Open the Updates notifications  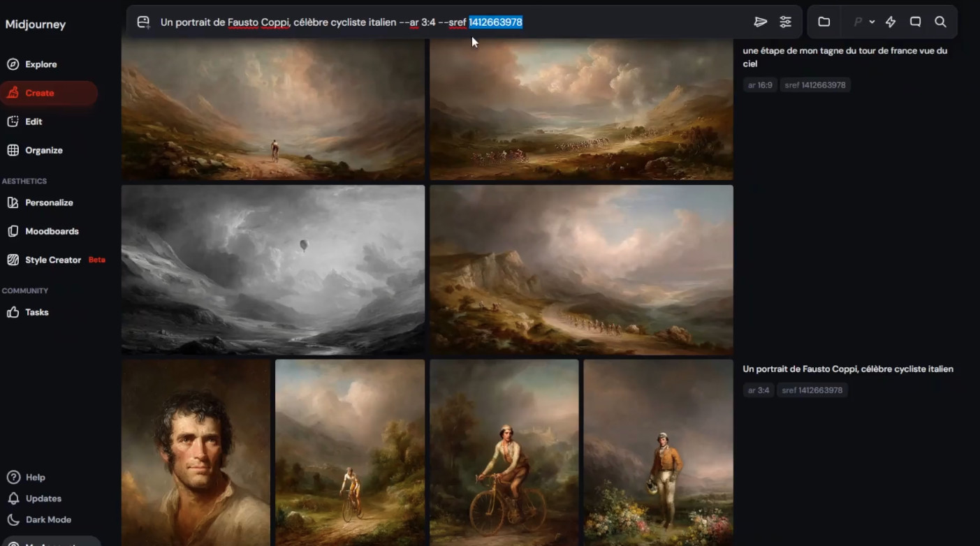point(43,499)
